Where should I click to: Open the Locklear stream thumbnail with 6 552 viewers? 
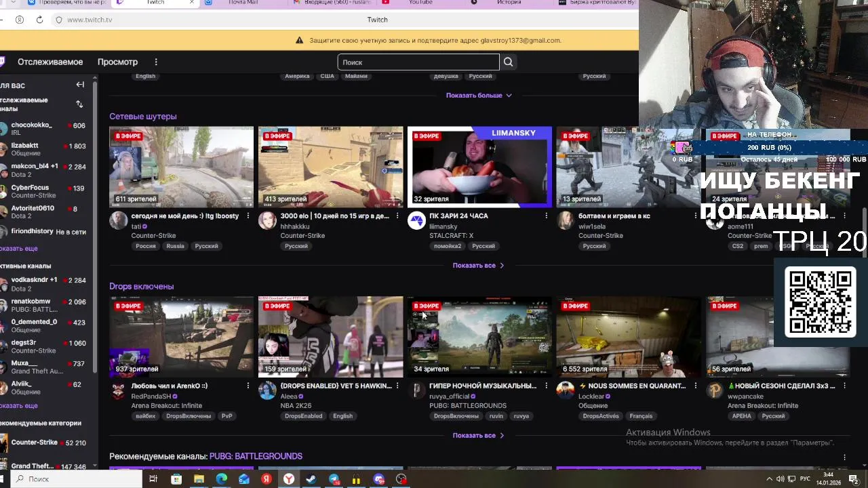coord(629,337)
